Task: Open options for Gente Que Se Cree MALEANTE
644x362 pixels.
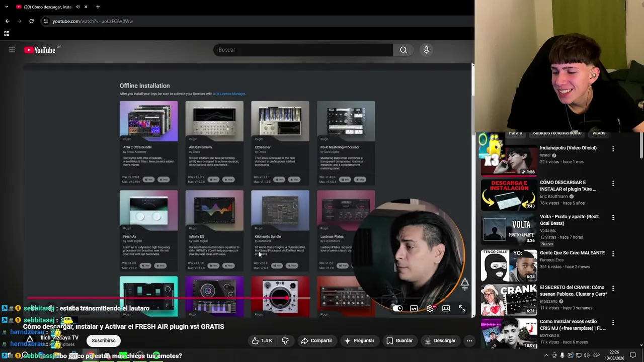Action: (x=613, y=254)
